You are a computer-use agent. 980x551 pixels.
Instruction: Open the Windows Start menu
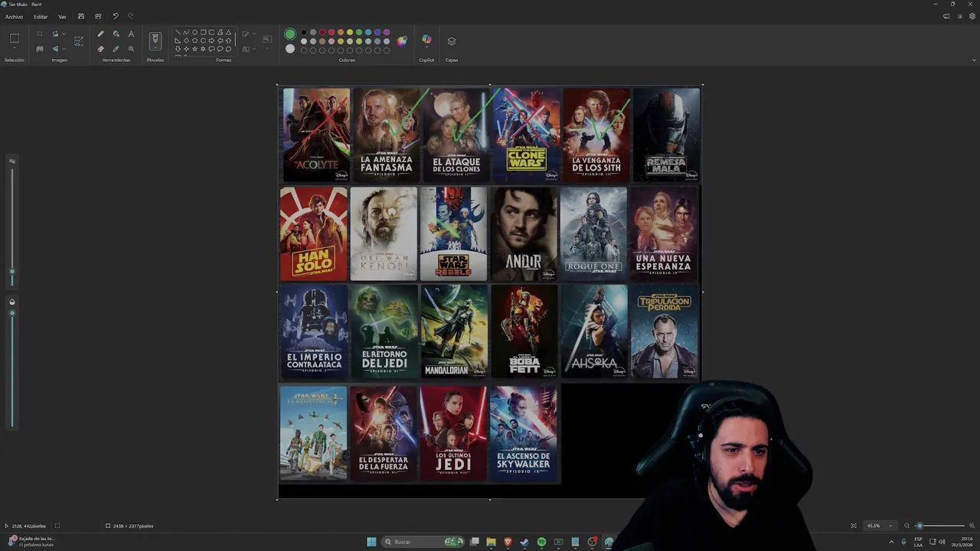pos(371,542)
